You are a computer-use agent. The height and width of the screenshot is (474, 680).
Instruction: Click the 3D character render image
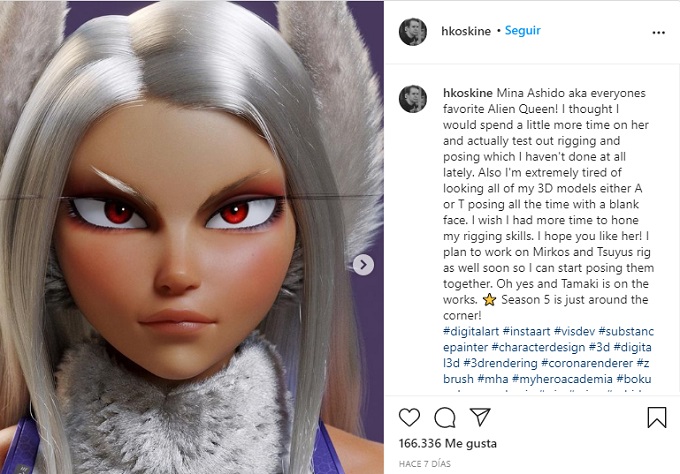(192, 237)
